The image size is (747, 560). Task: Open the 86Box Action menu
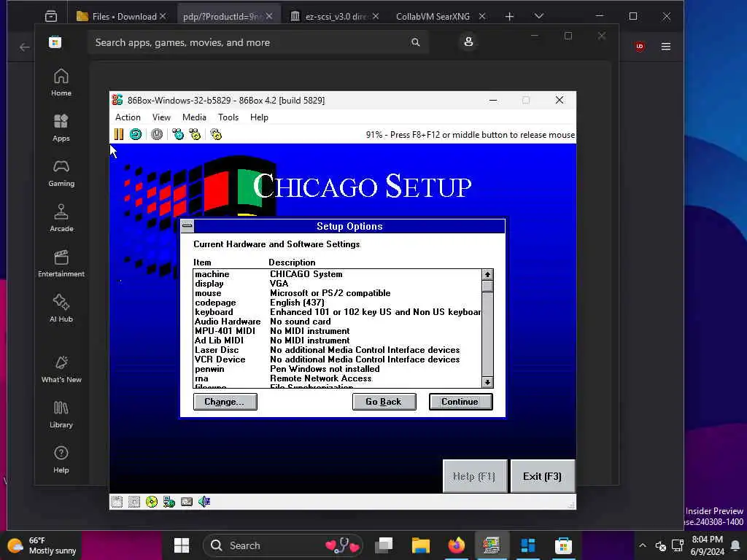click(128, 117)
